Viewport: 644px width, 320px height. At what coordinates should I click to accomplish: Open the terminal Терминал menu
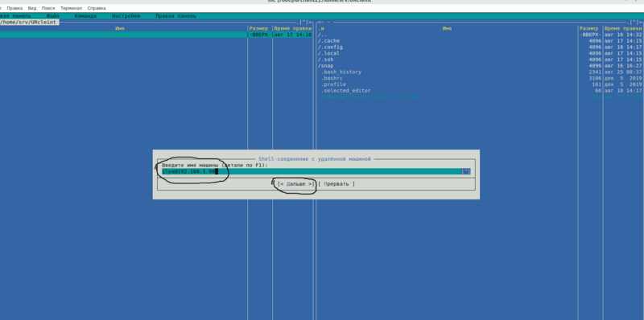tap(71, 8)
